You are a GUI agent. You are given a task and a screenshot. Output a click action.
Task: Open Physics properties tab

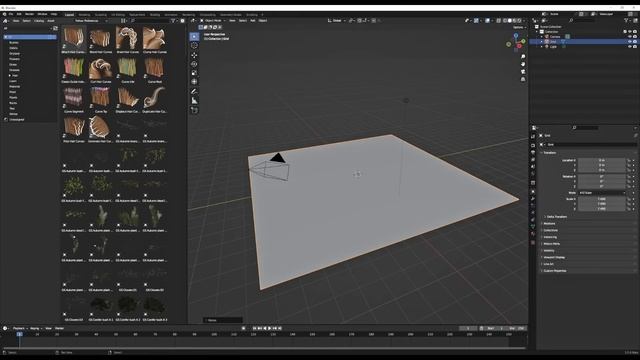(x=533, y=213)
